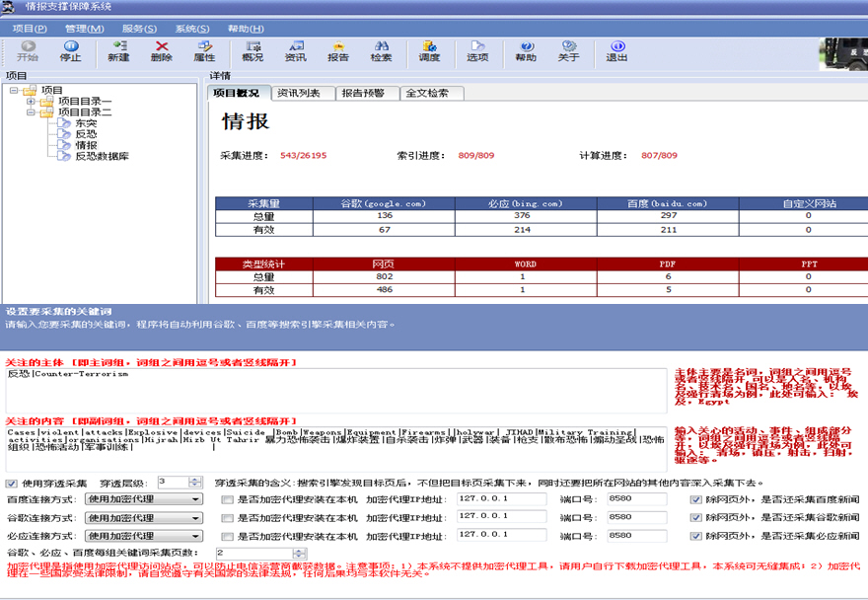The image size is (868, 600).
Task: Toggle the 使用穿透采集 checkbox
Action: (12, 484)
